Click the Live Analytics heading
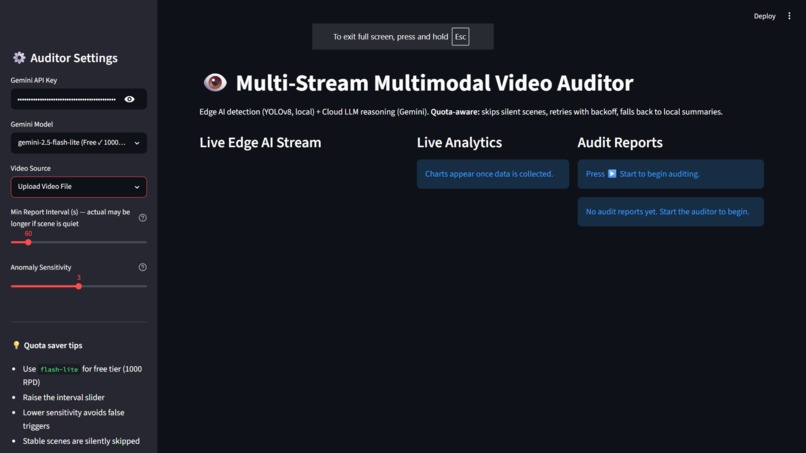 coord(459,142)
